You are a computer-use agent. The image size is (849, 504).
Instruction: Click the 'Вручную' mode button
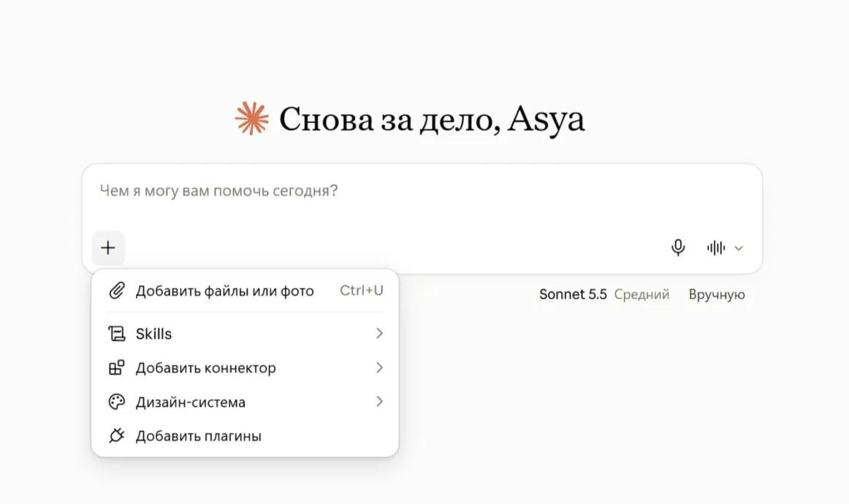[717, 294]
